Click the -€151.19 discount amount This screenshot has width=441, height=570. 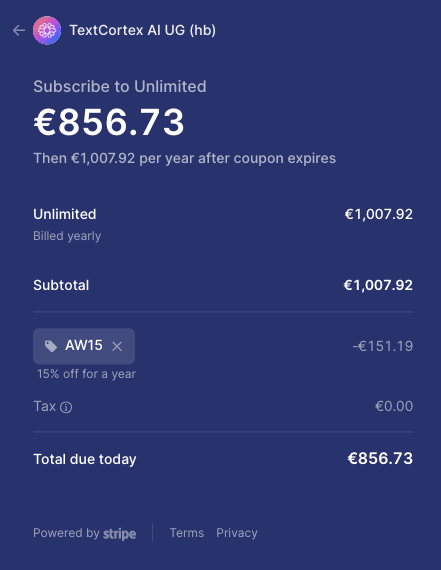point(382,346)
